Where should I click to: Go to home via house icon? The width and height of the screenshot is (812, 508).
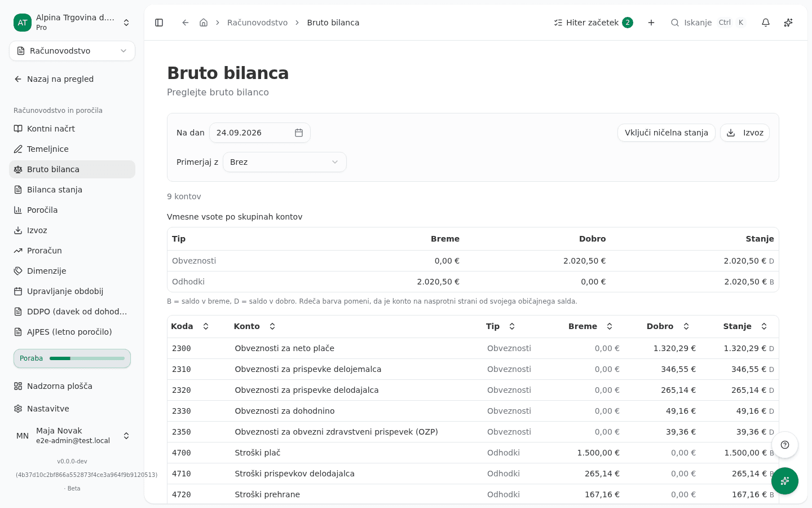[x=204, y=23]
